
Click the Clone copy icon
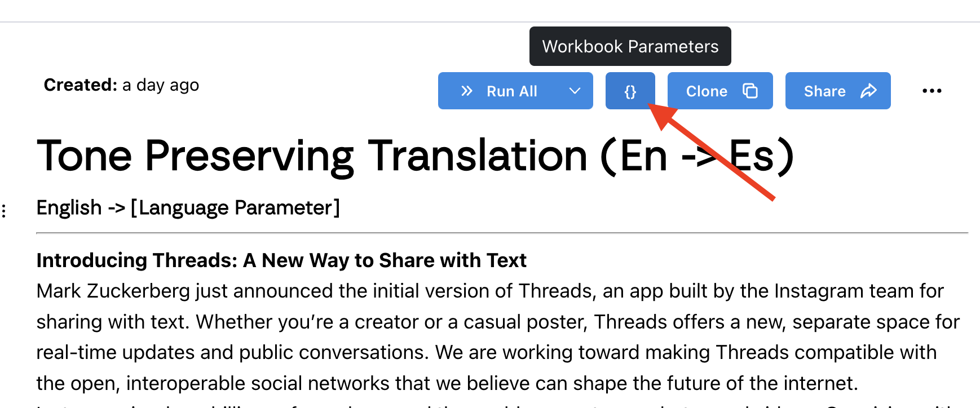tap(750, 91)
